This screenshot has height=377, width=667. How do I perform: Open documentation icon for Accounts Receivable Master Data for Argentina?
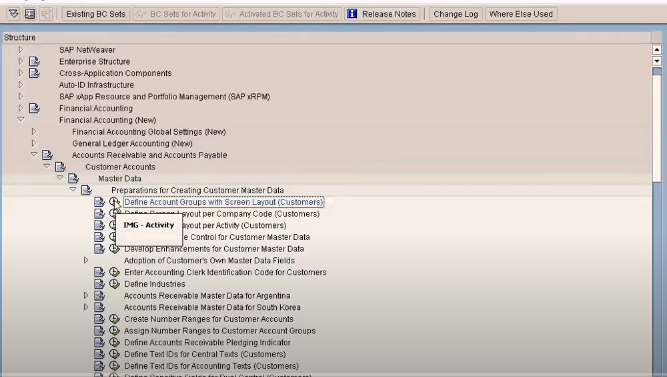coord(100,295)
